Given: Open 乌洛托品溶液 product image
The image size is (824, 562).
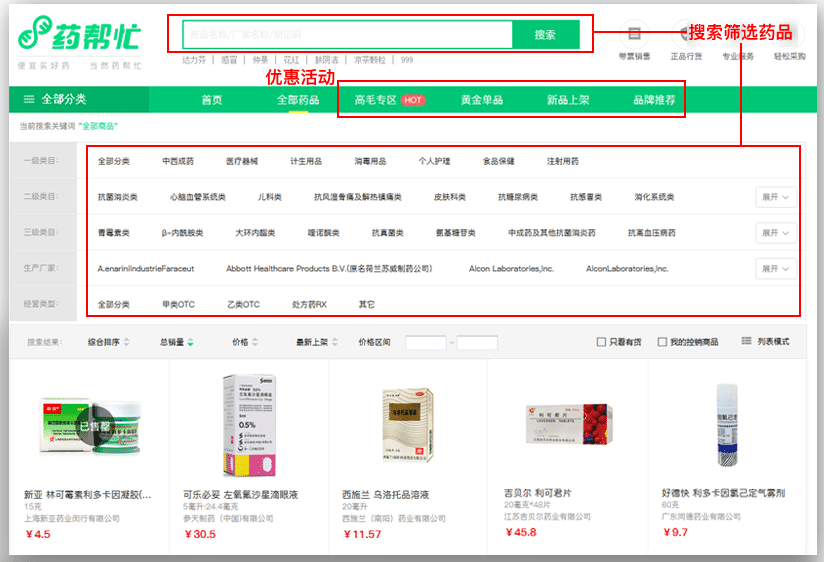Looking at the screenshot, I should click(408, 425).
